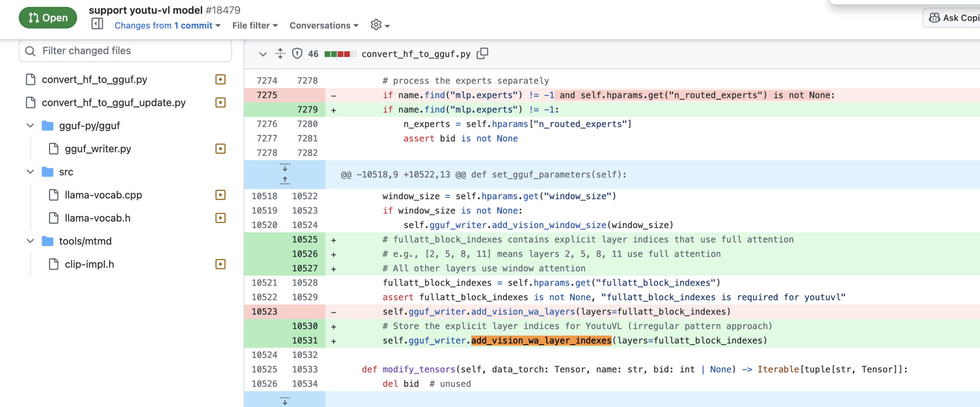Open clip-impl.h in the file tree
The height and width of the screenshot is (407, 980).
pos(89,264)
